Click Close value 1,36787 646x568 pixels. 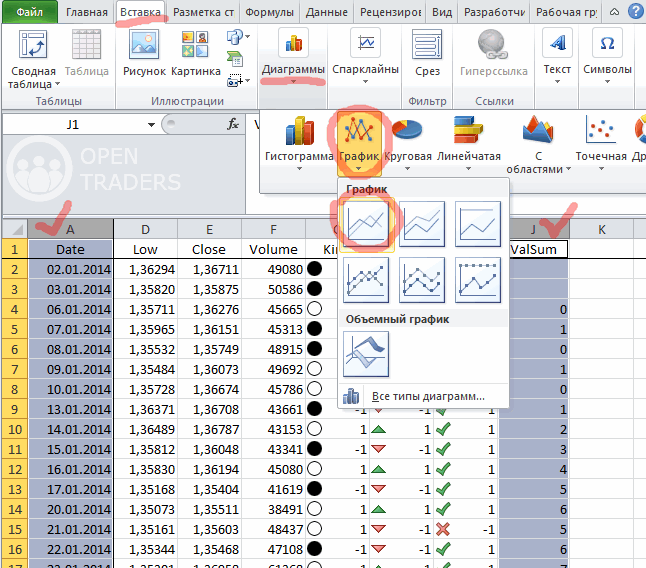[209, 430]
